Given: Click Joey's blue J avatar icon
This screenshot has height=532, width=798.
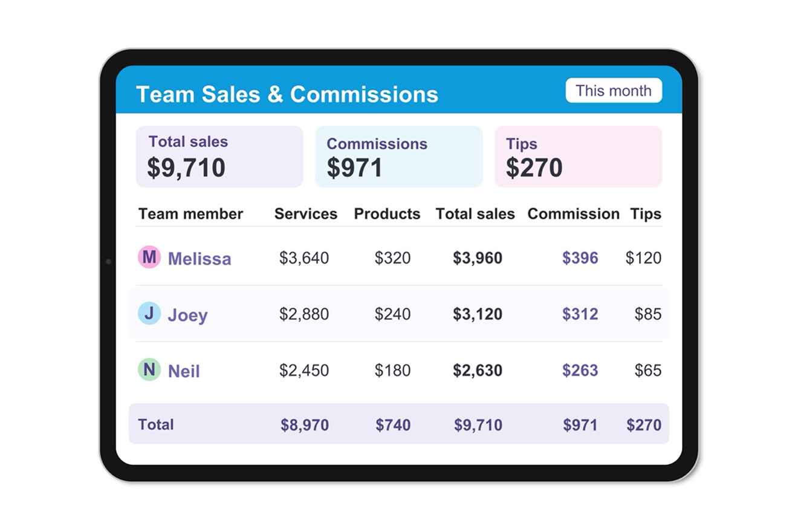Looking at the screenshot, I should [x=149, y=313].
